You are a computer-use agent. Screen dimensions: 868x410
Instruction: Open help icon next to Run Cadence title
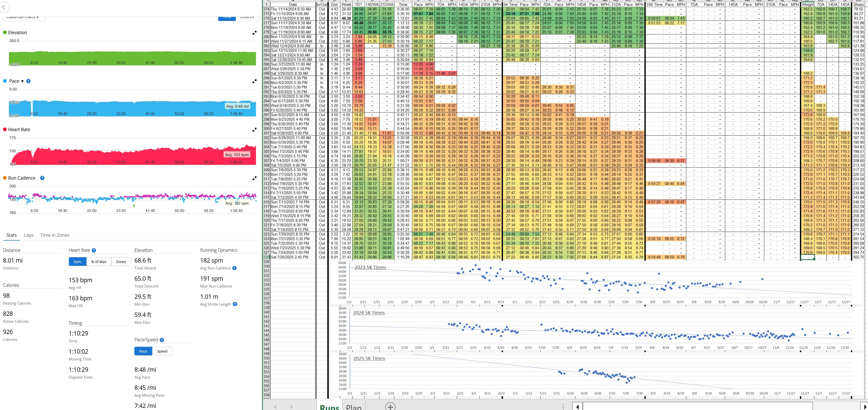point(42,178)
